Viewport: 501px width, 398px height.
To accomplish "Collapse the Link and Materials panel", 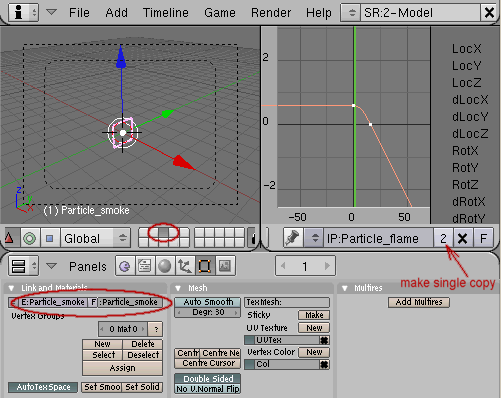I will (x=11, y=288).
